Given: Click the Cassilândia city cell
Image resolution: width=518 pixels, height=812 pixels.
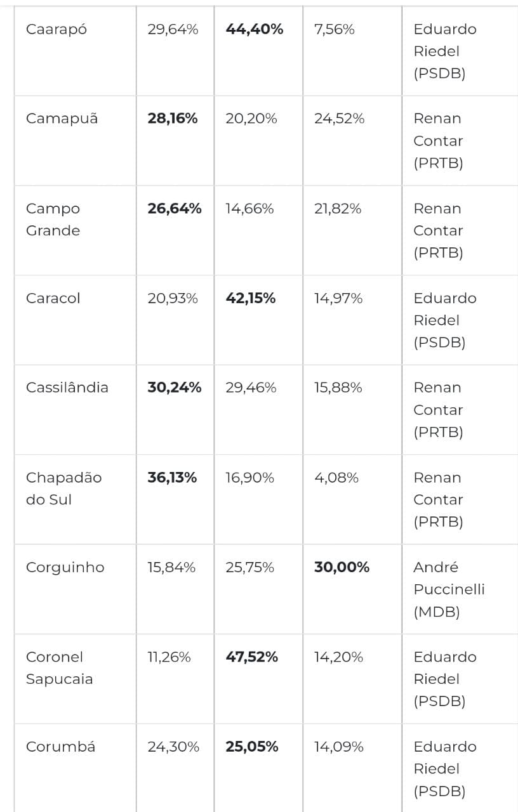Looking at the screenshot, I should (x=67, y=388).
